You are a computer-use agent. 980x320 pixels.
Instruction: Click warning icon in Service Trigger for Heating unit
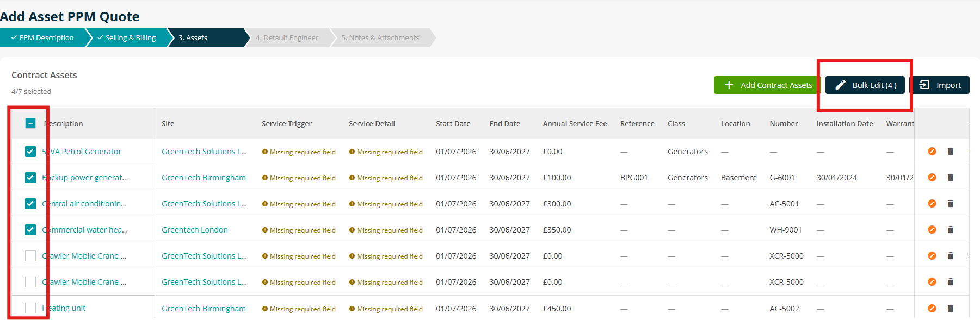click(x=265, y=309)
